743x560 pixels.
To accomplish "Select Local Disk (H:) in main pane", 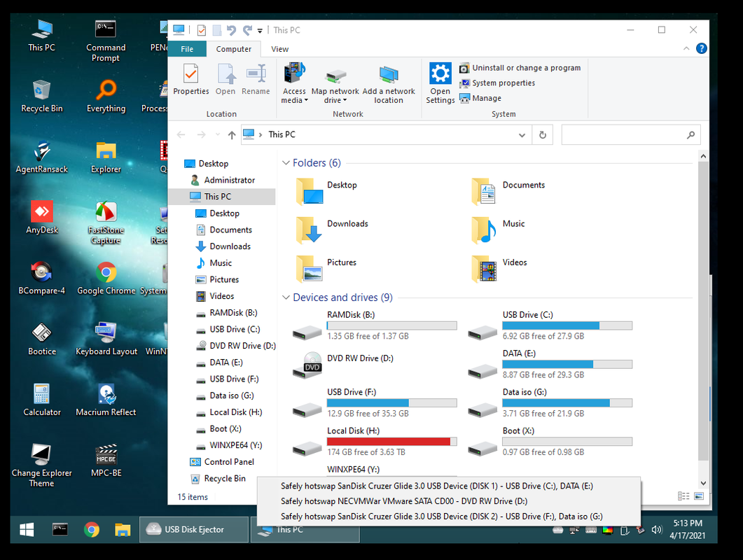I will point(375,442).
